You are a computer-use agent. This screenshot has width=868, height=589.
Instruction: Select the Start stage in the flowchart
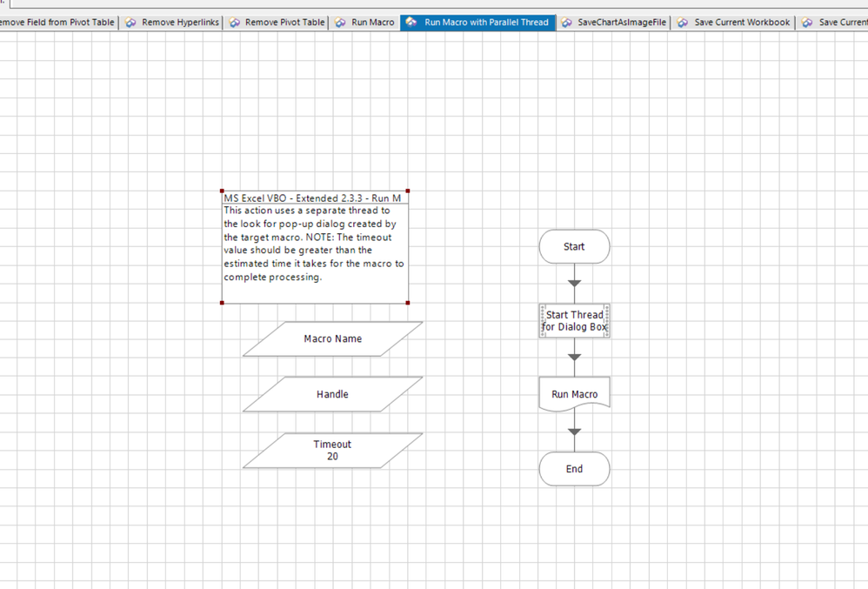[x=574, y=246]
